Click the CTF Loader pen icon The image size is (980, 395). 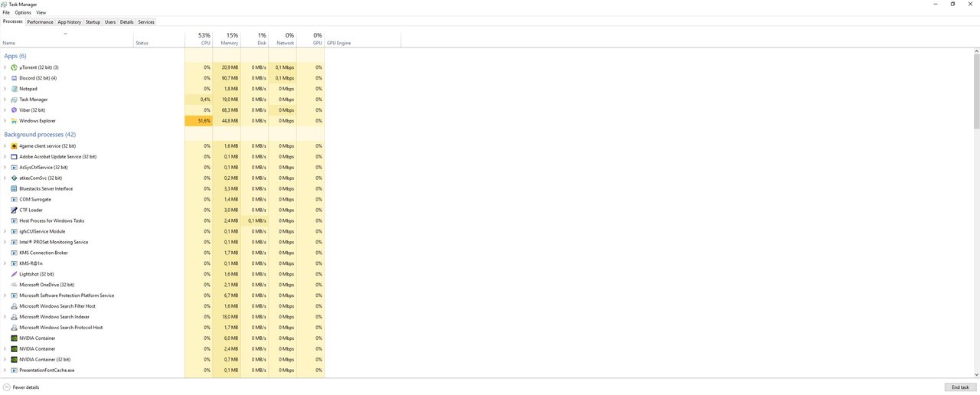[x=14, y=210]
